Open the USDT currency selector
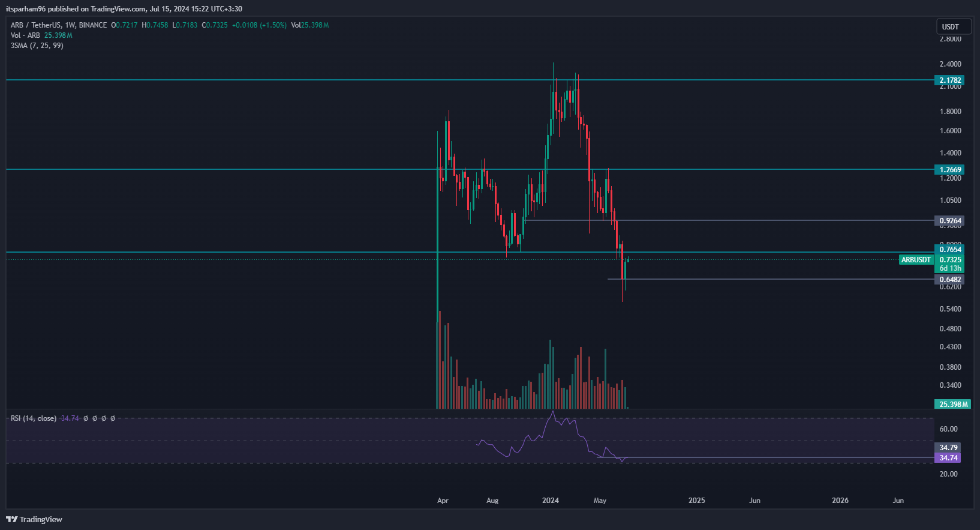The height and width of the screenshot is (530, 980). pyautogui.click(x=954, y=26)
